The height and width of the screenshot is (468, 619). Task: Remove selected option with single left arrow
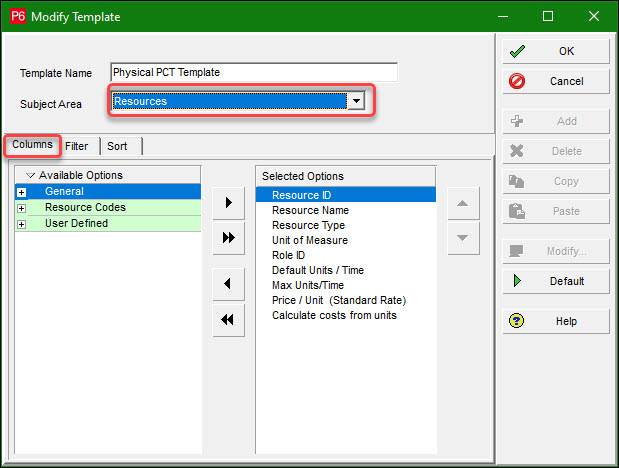coord(229,284)
